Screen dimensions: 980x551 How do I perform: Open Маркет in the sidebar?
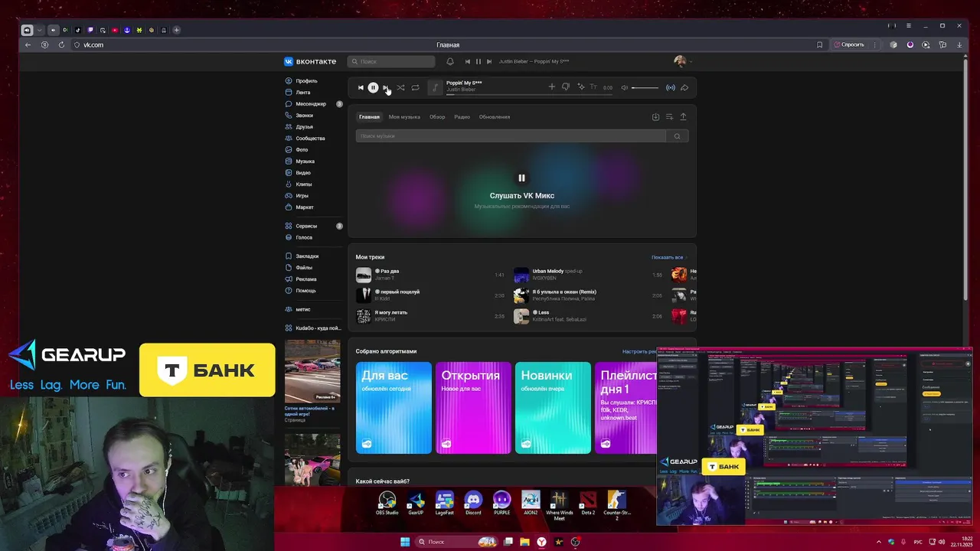305,207
